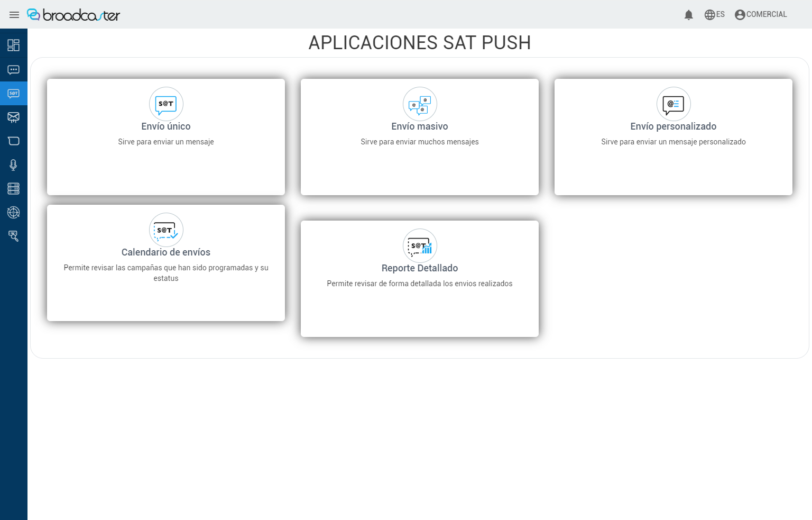Open Envío personalizado card

[x=673, y=137]
